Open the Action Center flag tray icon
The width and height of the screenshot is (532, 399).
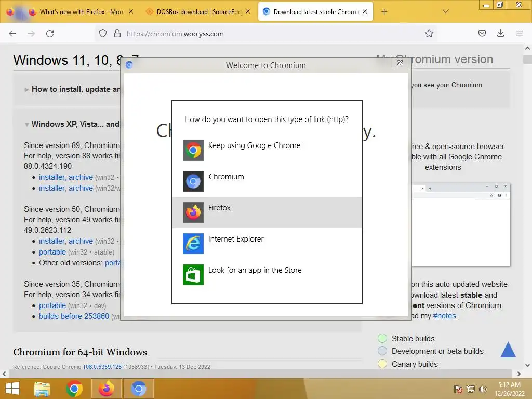coord(458,389)
